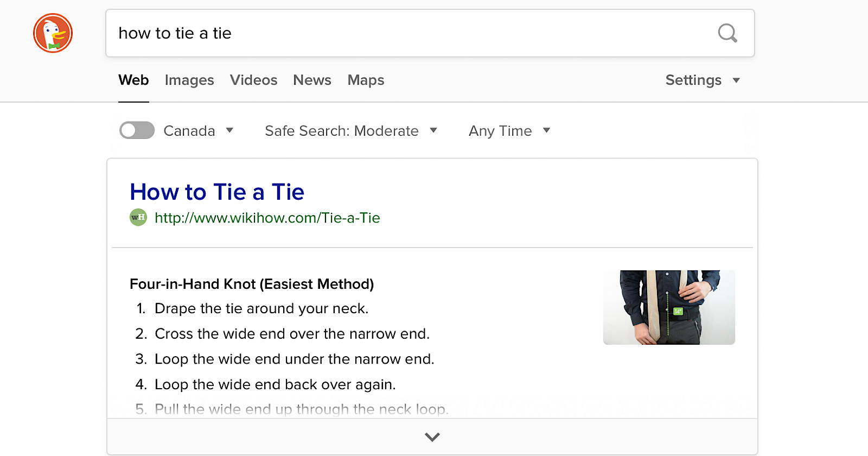Open the 'How to Tie a Tie' result

pyautogui.click(x=216, y=192)
